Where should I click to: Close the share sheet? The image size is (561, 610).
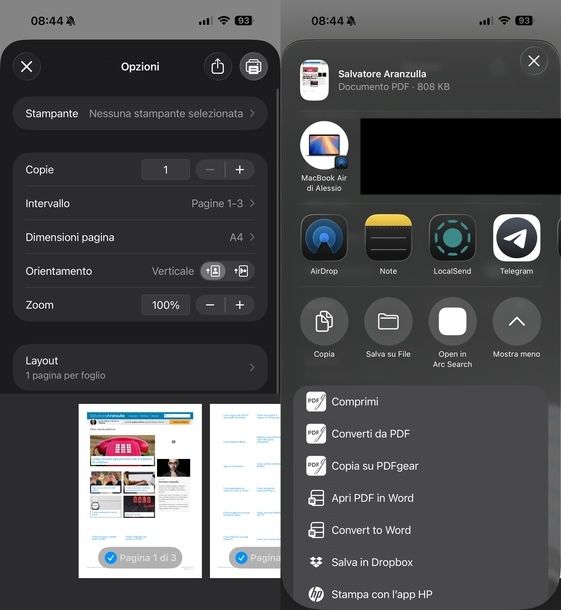pos(534,61)
